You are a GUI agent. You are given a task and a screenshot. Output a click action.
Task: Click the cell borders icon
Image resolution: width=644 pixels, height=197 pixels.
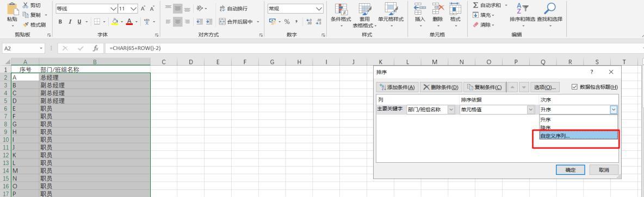pos(97,22)
